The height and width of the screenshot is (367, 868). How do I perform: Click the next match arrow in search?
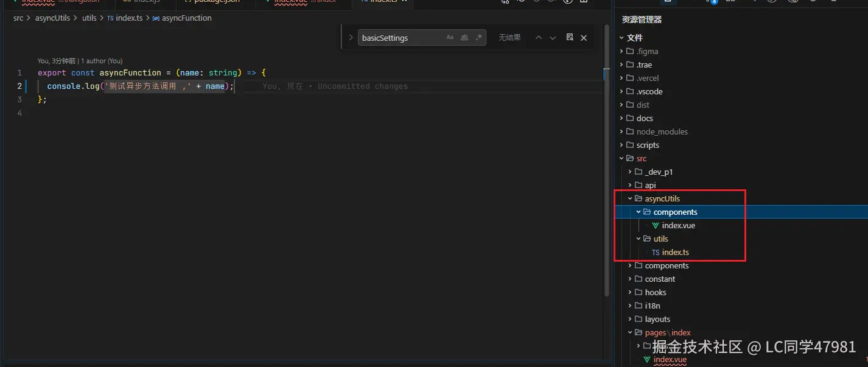click(553, 37)
